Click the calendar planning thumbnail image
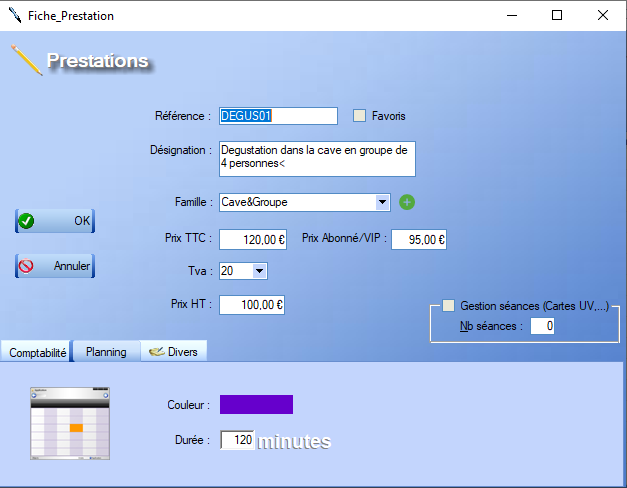The image size is (627, 488). tap(70, 424)
